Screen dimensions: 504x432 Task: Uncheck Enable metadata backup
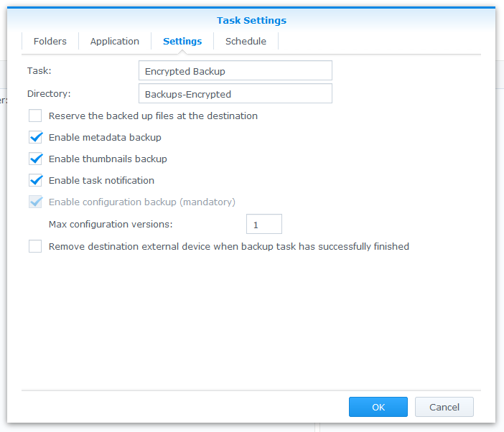coord(35,137)
